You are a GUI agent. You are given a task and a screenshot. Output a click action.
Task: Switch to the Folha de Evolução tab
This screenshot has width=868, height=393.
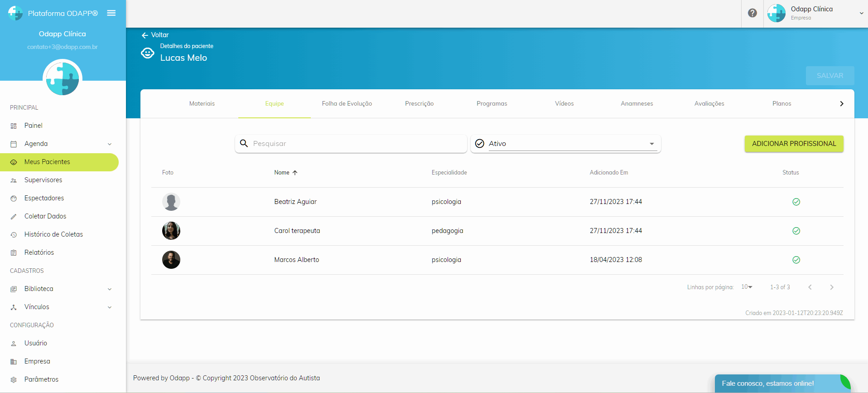click(347, 104)
